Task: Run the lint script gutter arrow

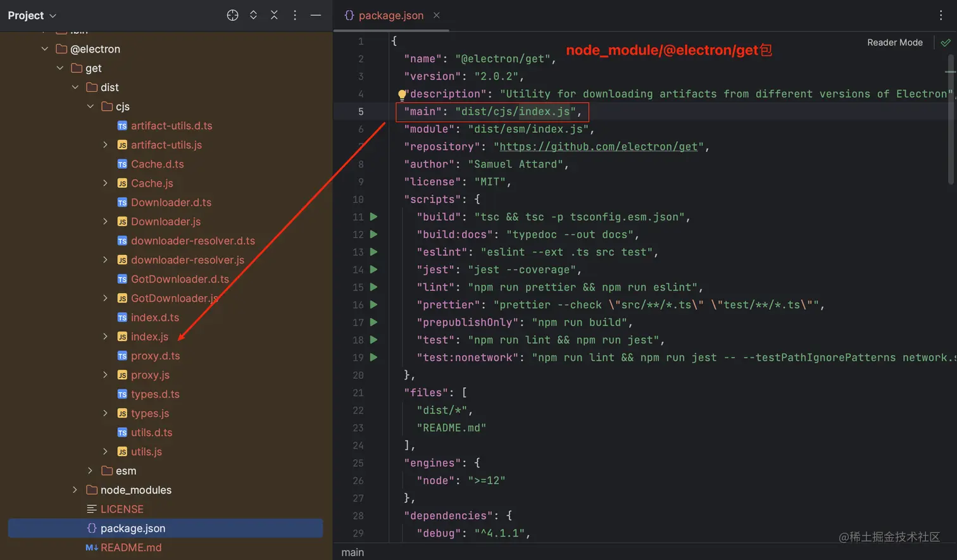Action: pyautogui.click(x=373, y=287)
